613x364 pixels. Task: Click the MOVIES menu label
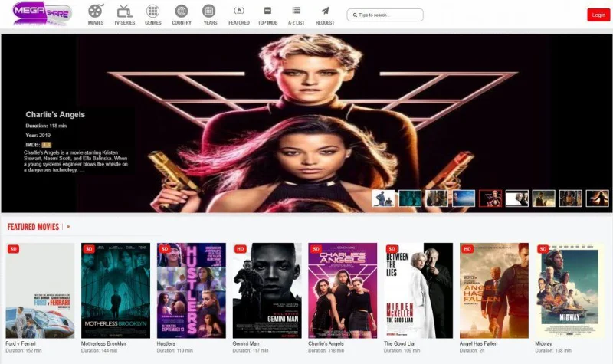(x=96, y=23)
